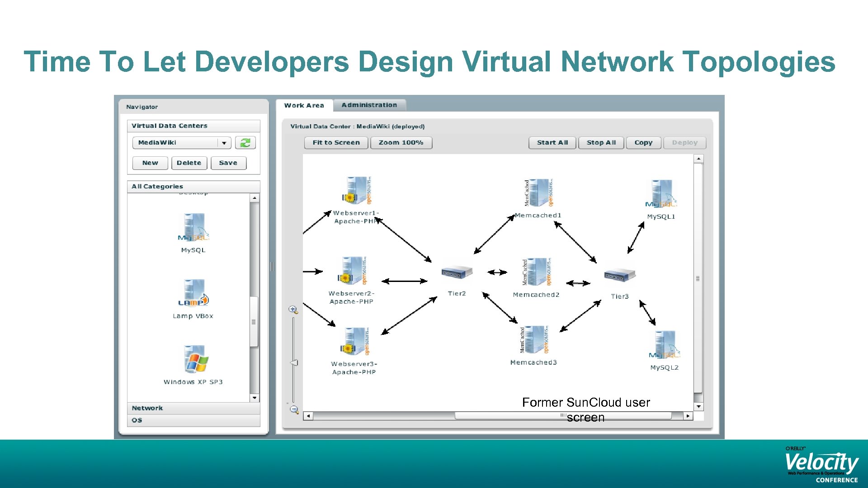Switch to the Work Area tab
The width and height of the screenshot is (868, 488).
click(303, 105)
